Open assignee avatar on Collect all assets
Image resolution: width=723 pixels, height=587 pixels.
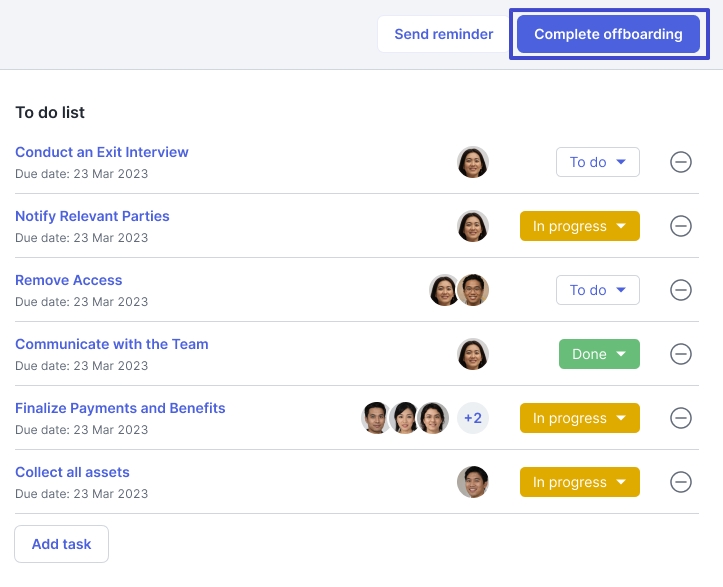[473, 482]
